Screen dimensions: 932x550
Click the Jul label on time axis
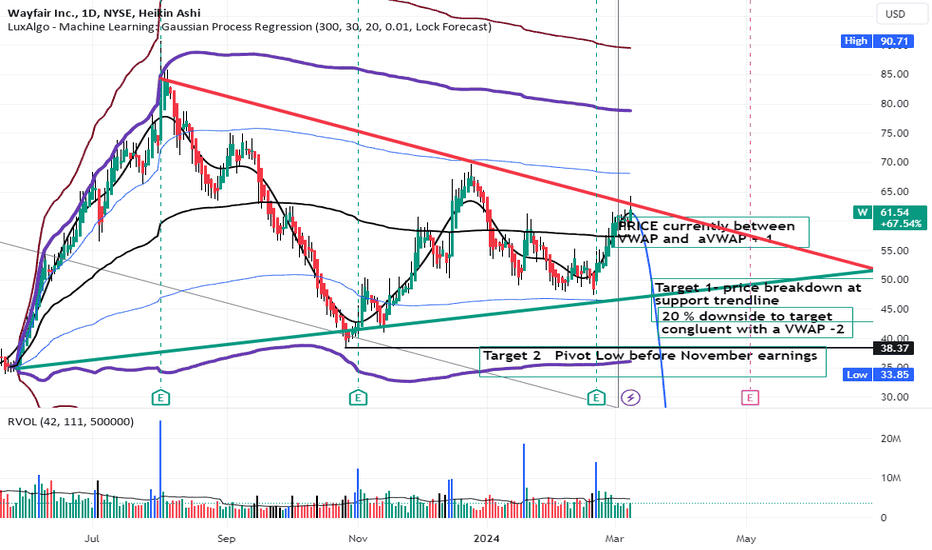pos(92,539)
